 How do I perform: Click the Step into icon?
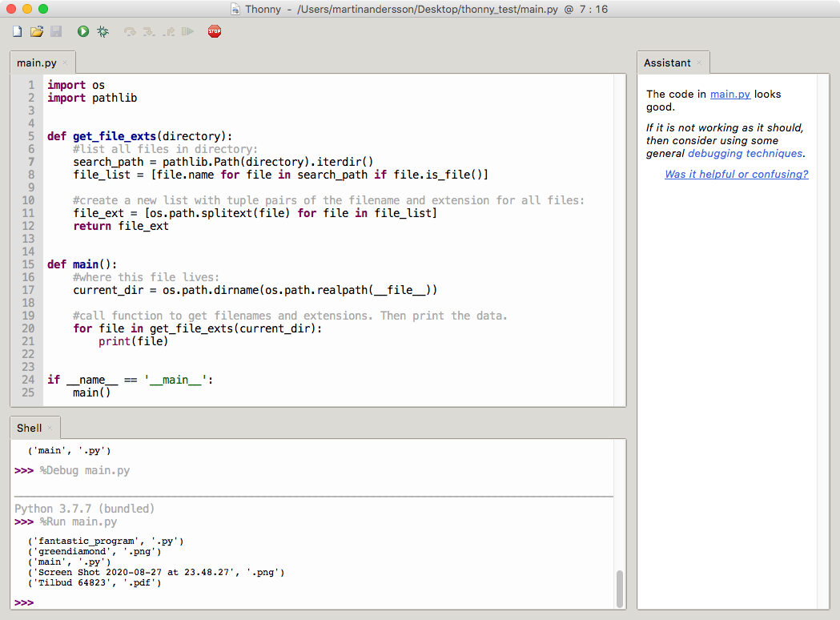pyautogui.click(x=149, y=31)
